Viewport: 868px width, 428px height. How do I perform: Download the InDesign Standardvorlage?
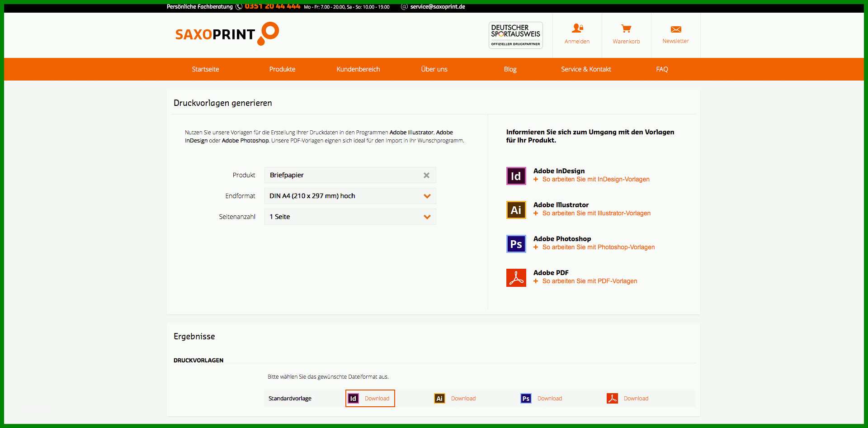tap(377, 399)
